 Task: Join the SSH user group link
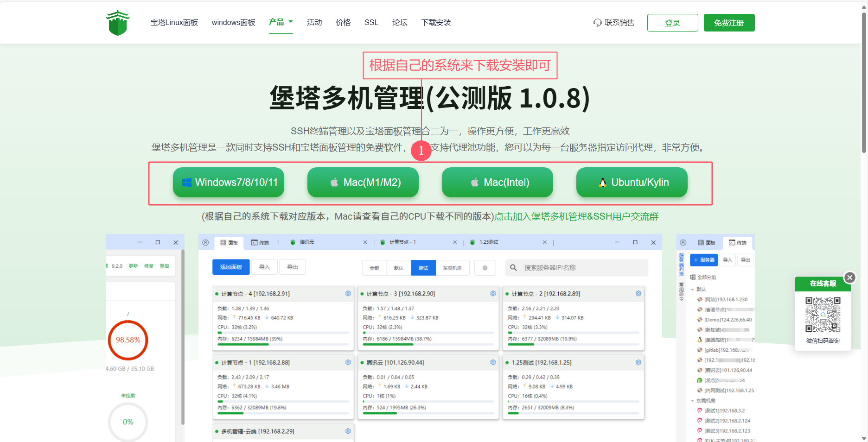(x=576, y=216)
